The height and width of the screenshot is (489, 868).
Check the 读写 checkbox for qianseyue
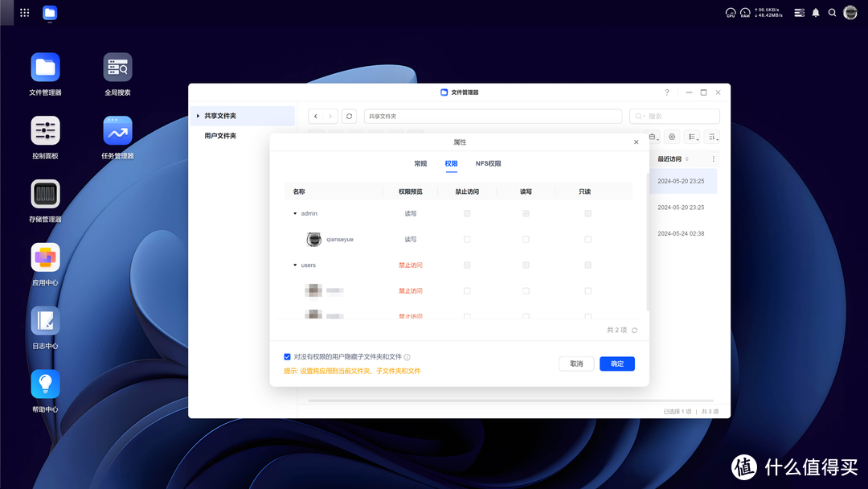pos(526,239)
